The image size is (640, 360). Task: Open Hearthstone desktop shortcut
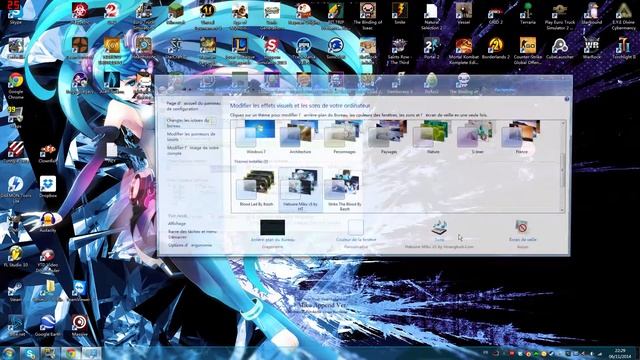pos(144,48)
